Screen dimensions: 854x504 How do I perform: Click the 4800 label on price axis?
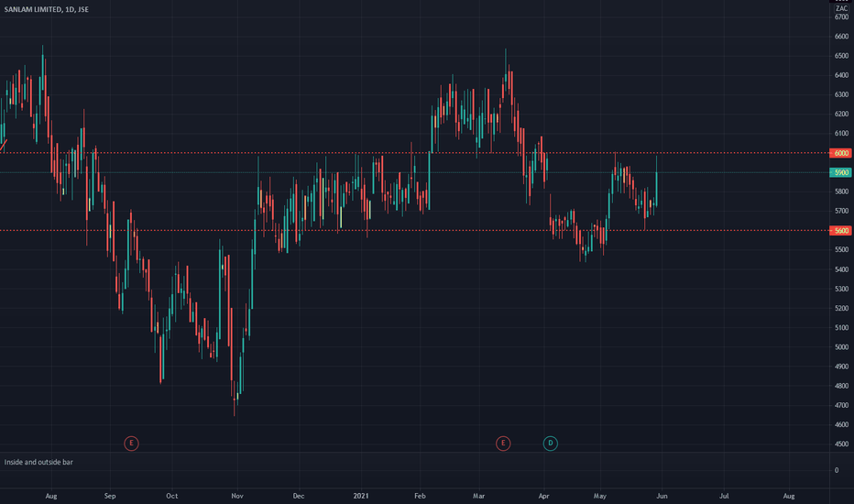pyautogui.click(x=841, y=386)
